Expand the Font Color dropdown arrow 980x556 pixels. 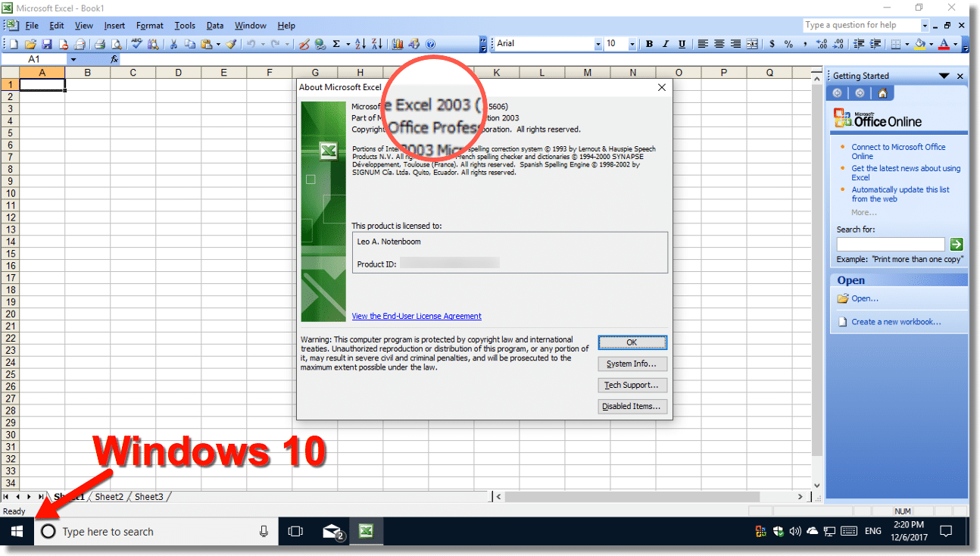coord(956,44)
